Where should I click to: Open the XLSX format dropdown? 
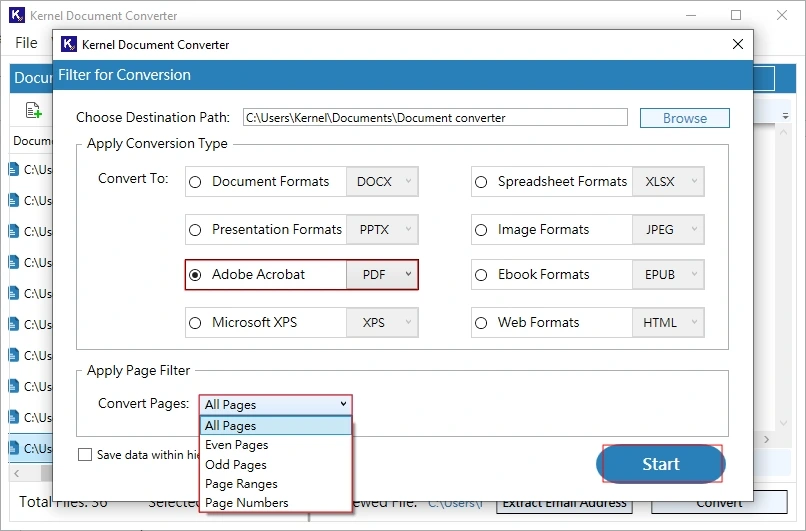click(668, 181)
